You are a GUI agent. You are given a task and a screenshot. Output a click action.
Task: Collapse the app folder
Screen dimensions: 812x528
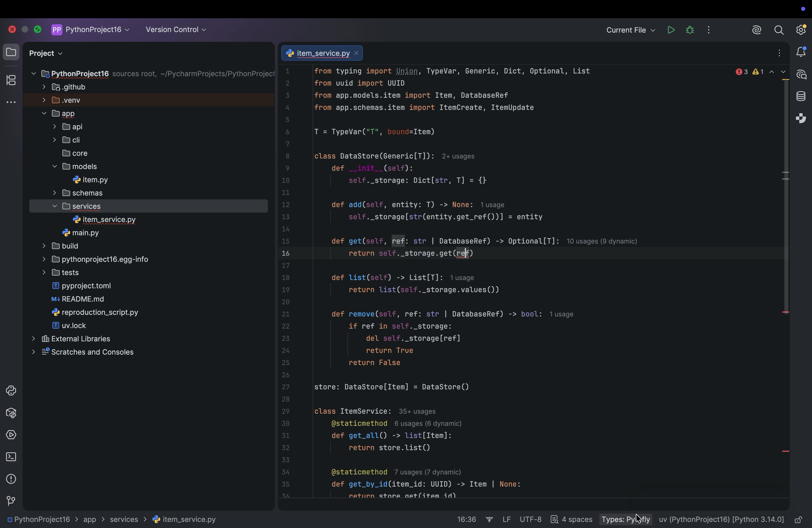pyautogui.click(x=44, y=113)
